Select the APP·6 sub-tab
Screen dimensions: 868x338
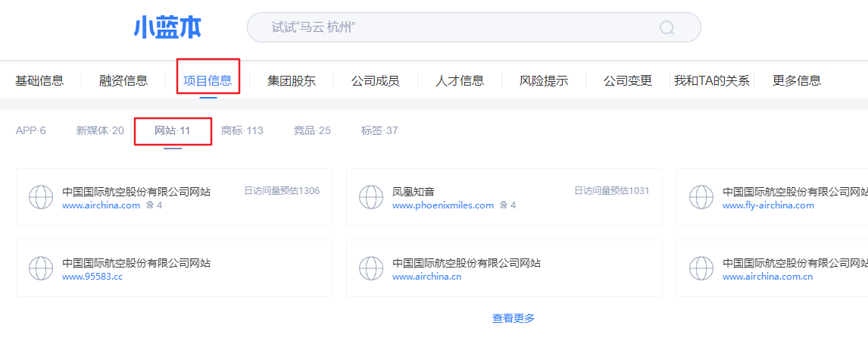(31, 131)
